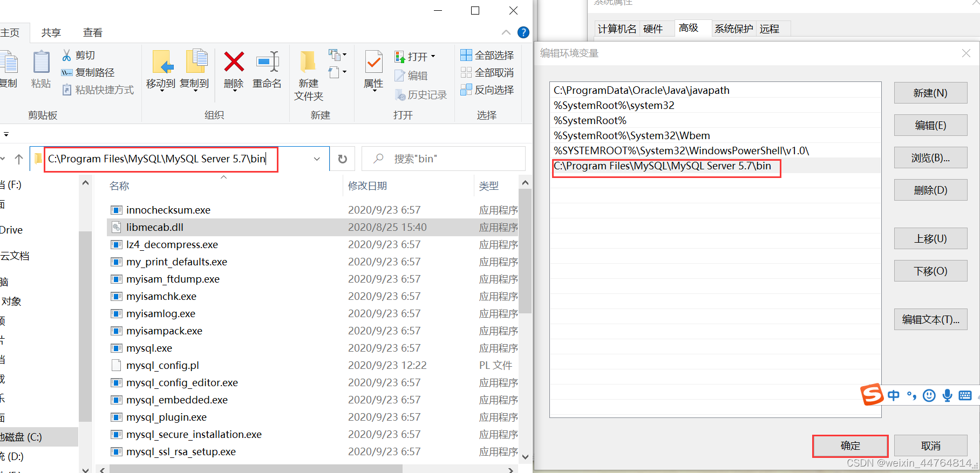Click the Rename icon
Viewport: 980px width, 473px height.
point(267,62)
